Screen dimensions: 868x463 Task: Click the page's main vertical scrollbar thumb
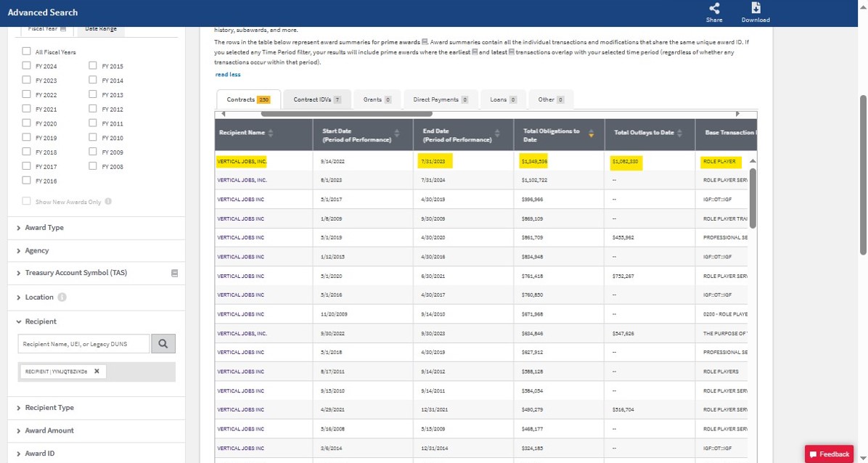pos(863,175)
